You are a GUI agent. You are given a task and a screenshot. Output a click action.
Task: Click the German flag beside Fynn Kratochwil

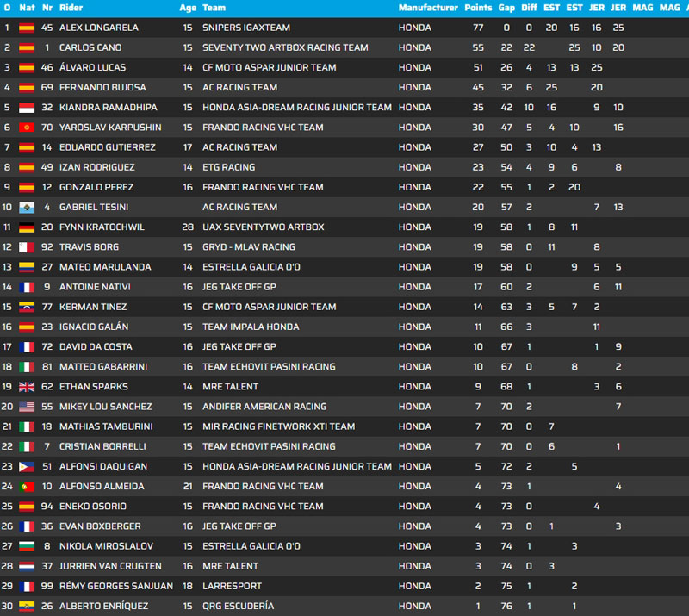tap(27, 227)
